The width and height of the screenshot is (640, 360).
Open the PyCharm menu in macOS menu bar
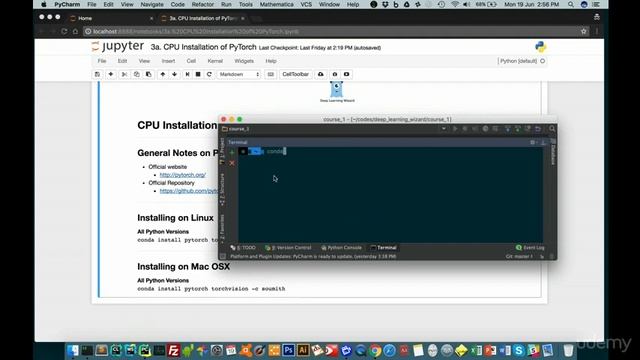(67, 4)
